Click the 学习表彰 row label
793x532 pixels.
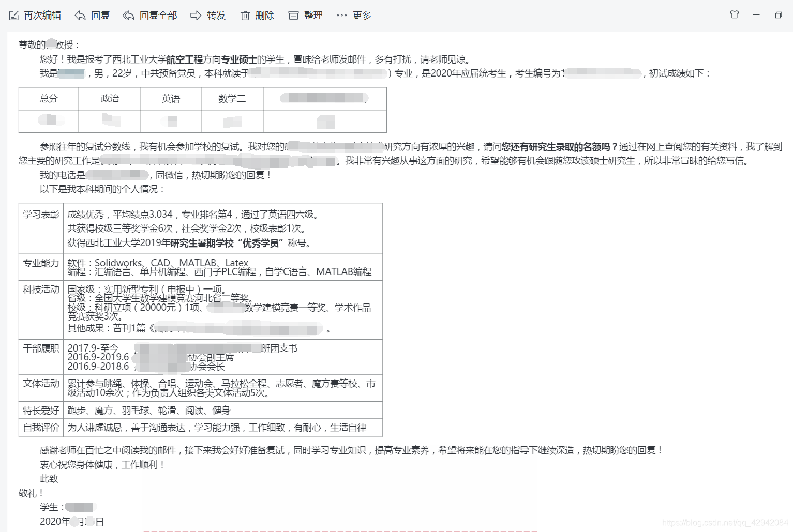coord(41,215)
